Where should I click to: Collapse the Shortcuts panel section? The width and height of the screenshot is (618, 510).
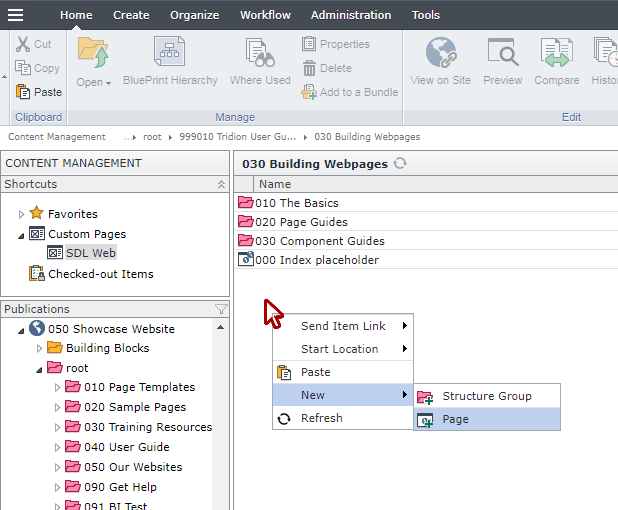coord(221,184)
